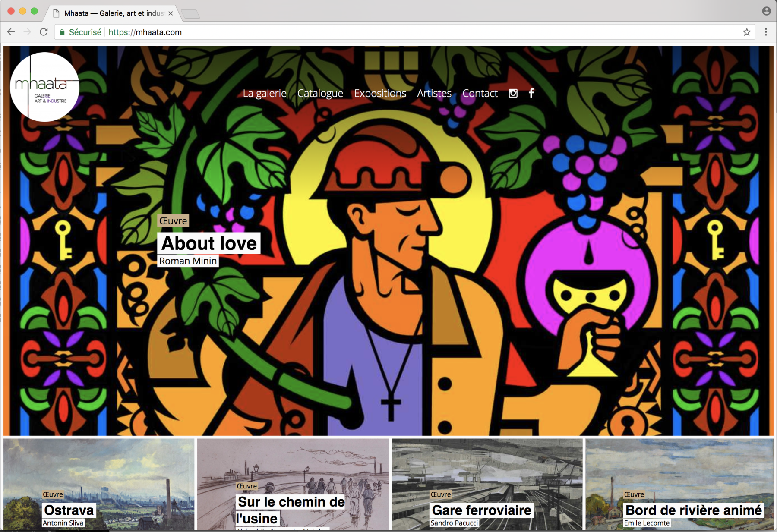The height and width of the screenshot is (532, 777).
Task: Reload the page
Action: click(44, 32)
